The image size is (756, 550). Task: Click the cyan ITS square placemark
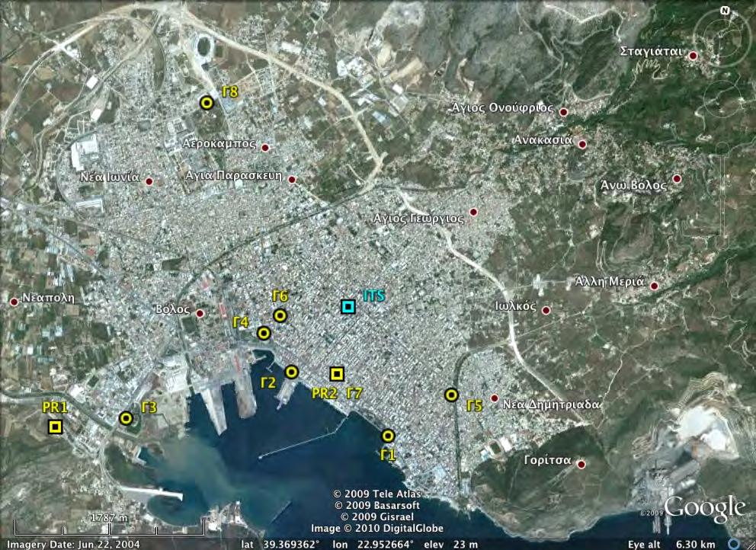(348, 306)
